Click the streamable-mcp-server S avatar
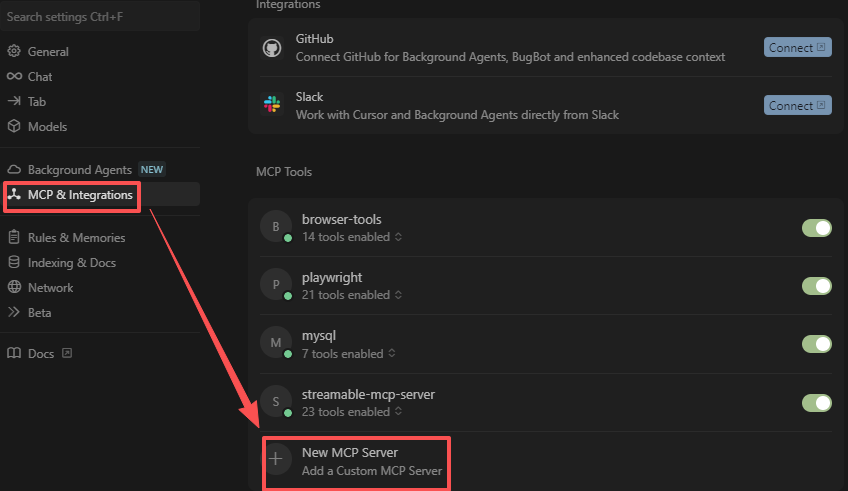The image size is (848, 491). 276,401
